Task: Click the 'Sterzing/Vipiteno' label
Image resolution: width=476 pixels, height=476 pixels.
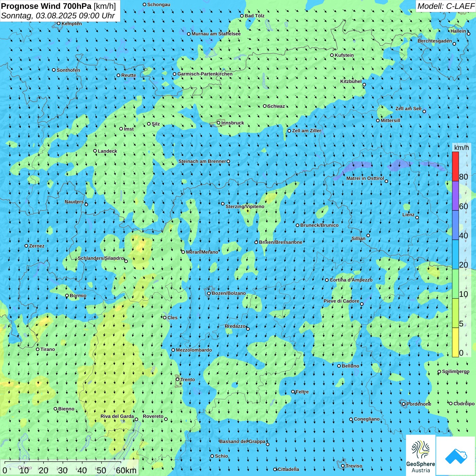Action: tap(245, 206)
